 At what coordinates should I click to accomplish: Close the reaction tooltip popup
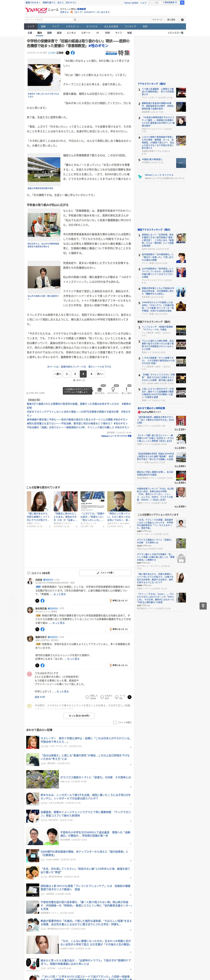pyautogui.click(x=91, y=389)
